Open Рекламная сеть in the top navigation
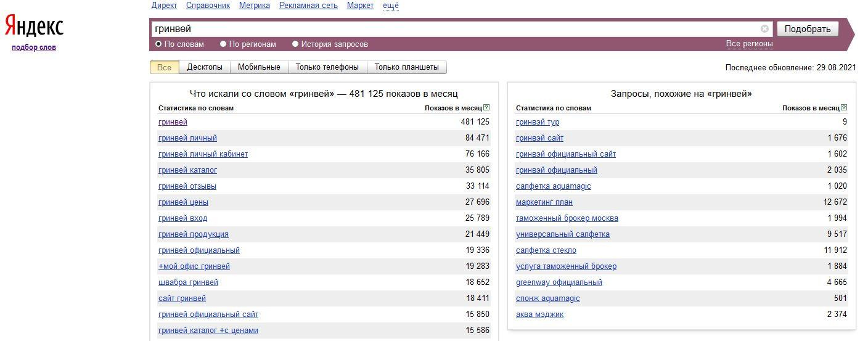This screenshot has height=341, width=868. pos(308,6)
